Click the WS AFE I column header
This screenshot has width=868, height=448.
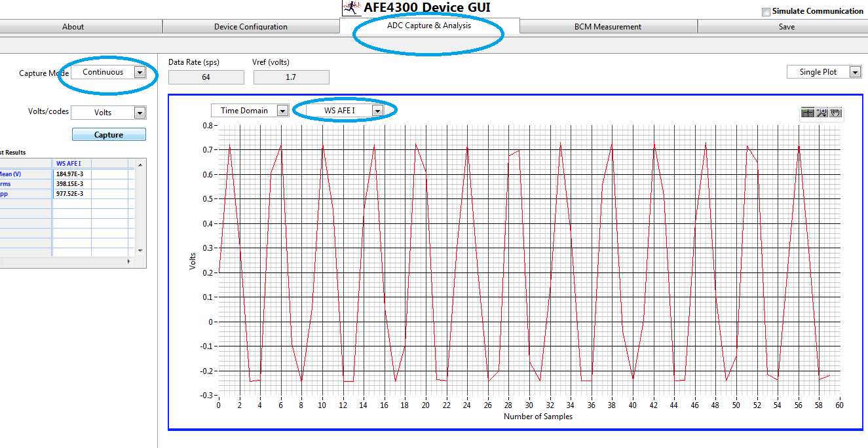71,164
